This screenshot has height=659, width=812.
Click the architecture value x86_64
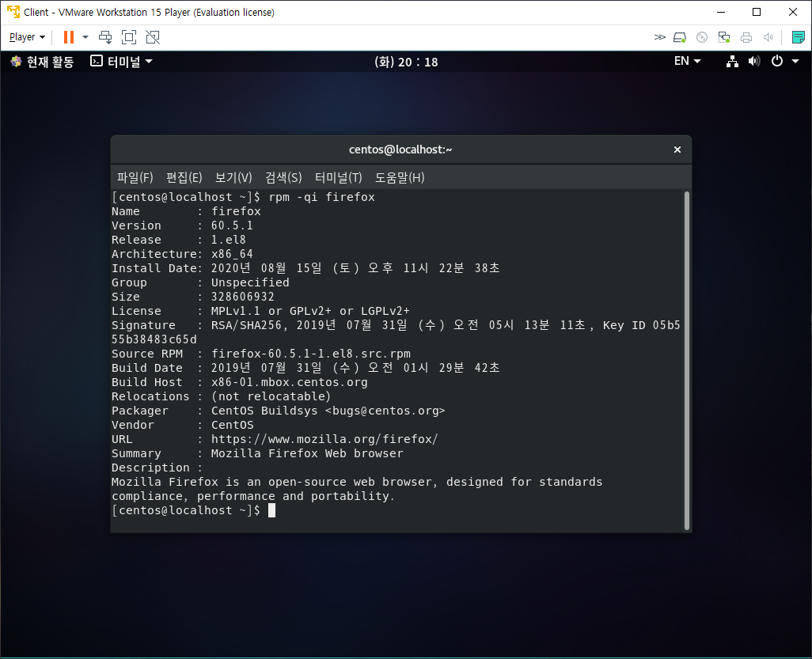point(232,254)
